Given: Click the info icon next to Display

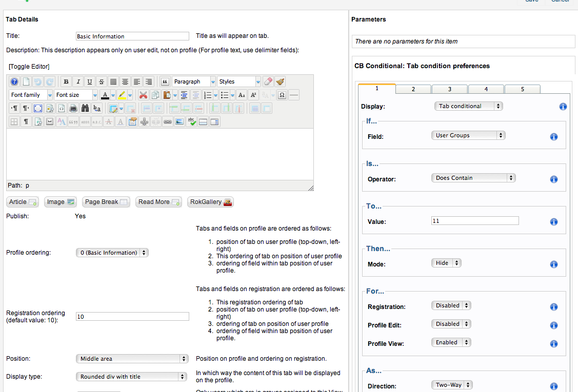Looking at the screenshot, I should point(563,107).
